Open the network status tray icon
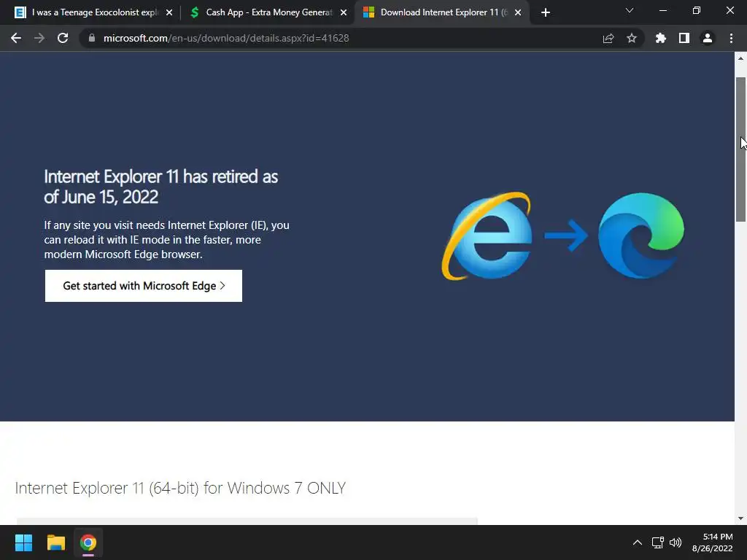747x560 pixels. coord(658,542)
